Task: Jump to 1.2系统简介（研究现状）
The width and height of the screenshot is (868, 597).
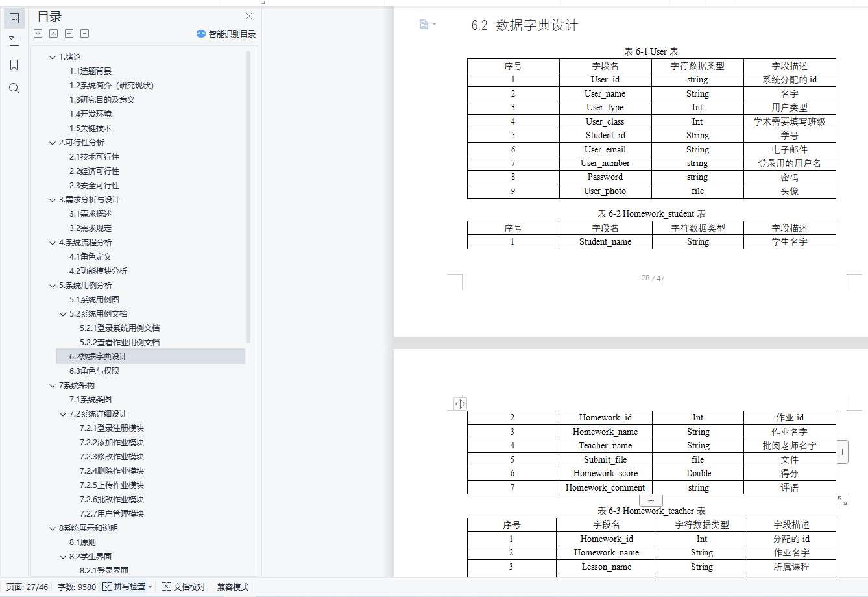Action: (112, 86)
